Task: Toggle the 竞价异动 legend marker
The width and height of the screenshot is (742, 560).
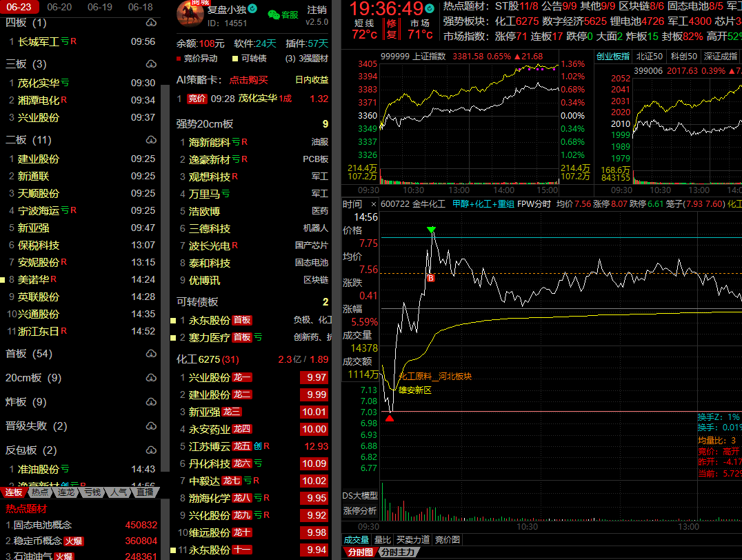Action: tap(179, 59)
